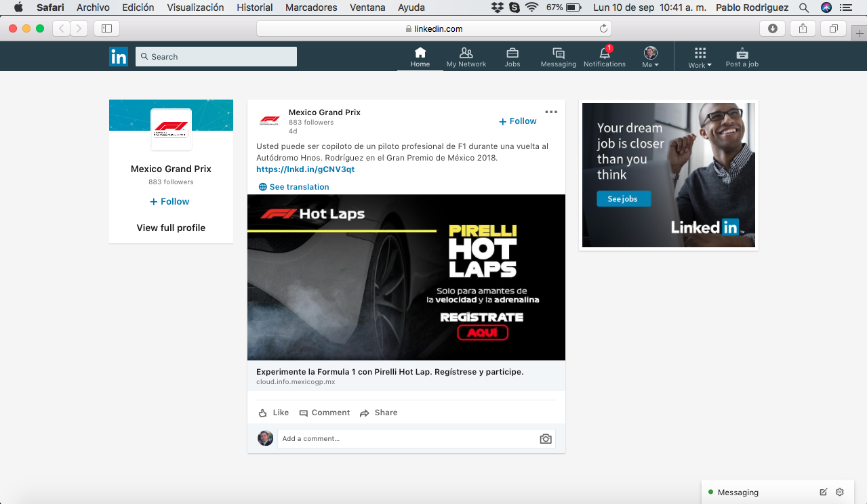The image size is (867, 504).
Task: Click See translation link
Action: point(294,187)
